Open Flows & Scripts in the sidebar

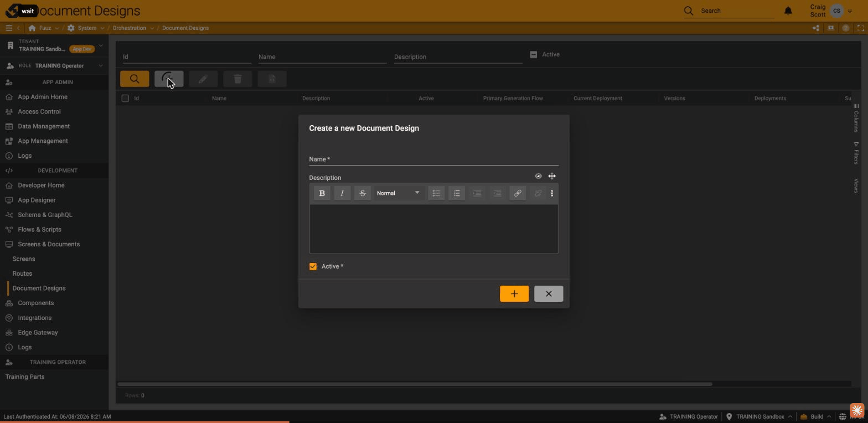coord(39,229)
